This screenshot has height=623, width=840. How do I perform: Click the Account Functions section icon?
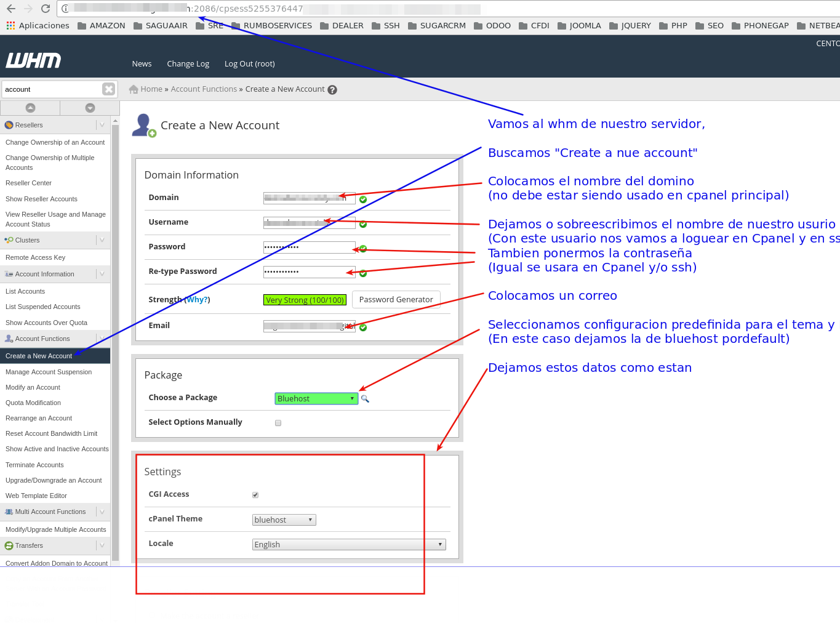click(x=9, y=339)
